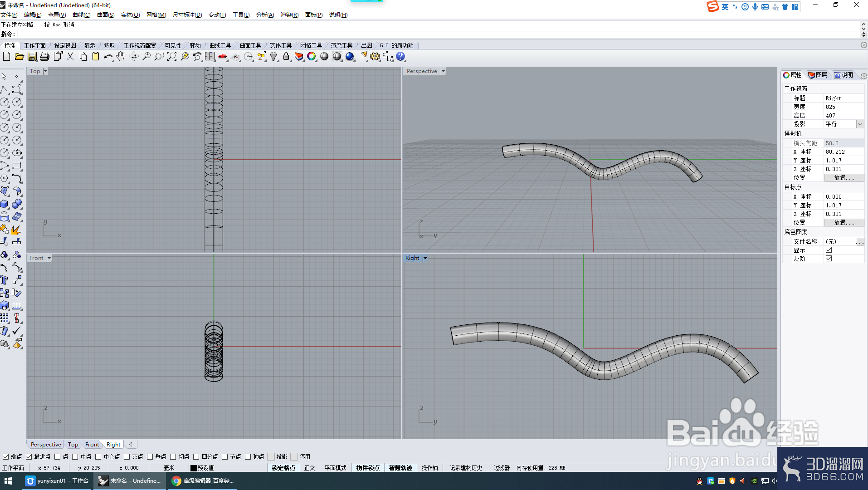This screenshot has width=868, height=490.
Task: Click the target point 放置 button
Action: point(844,223)
